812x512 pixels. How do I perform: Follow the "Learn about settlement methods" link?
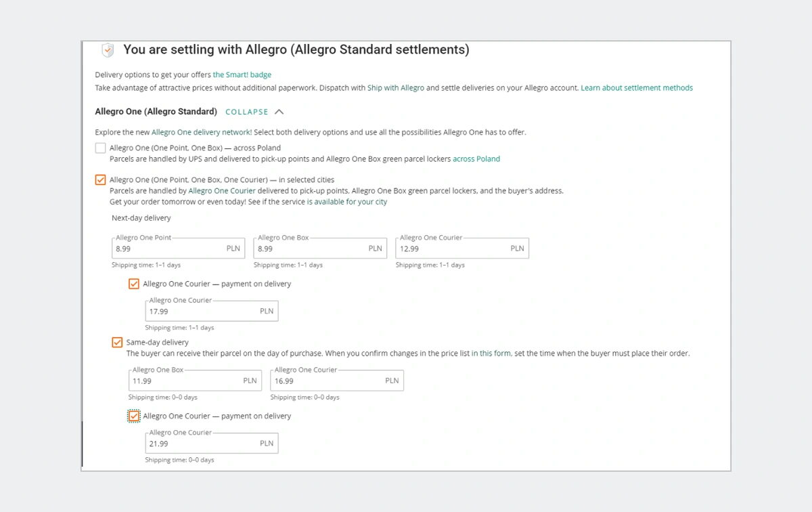coord(637,87)
